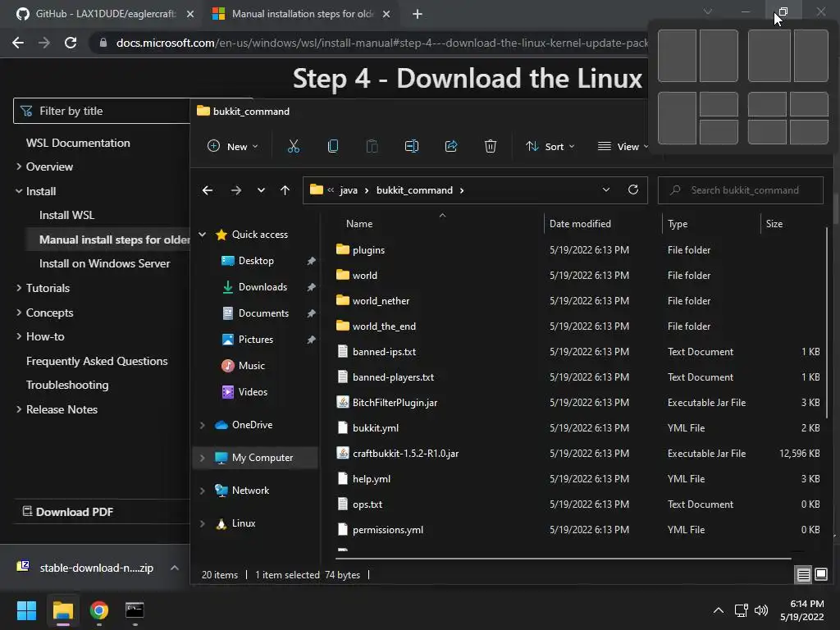
Task: Select Documents in Quick access
Action: point(263,313)
